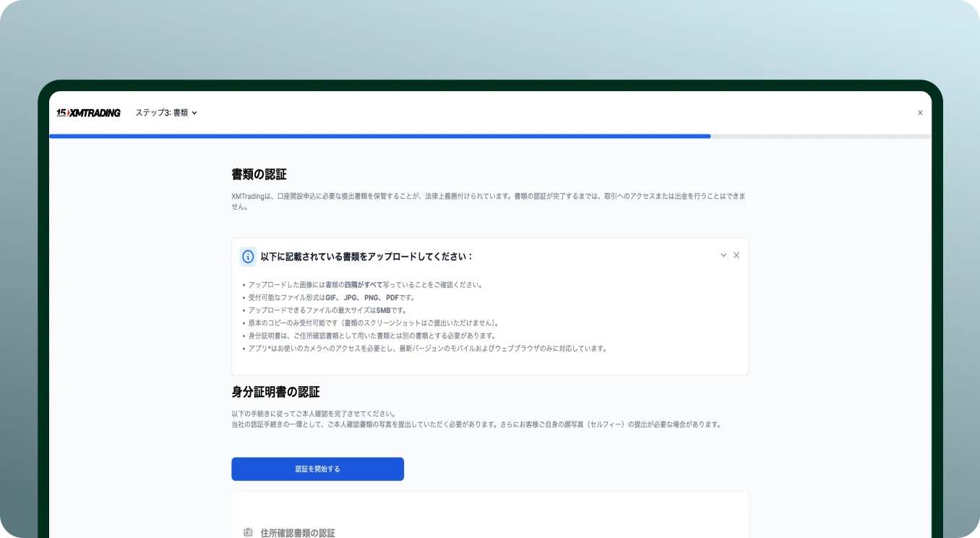Viewport: 980px width, 538px height.
Task: Dismiss the upload instructions notice with its X
Action: coord(736,255)
